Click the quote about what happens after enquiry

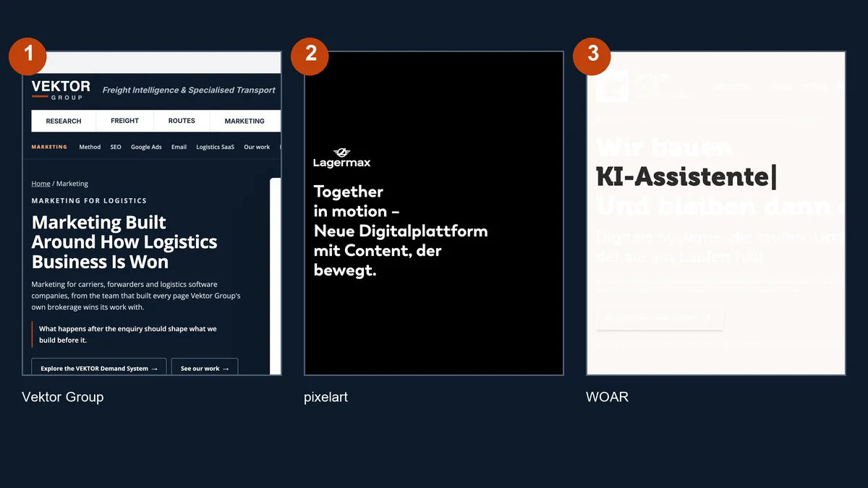pos(127,334)
